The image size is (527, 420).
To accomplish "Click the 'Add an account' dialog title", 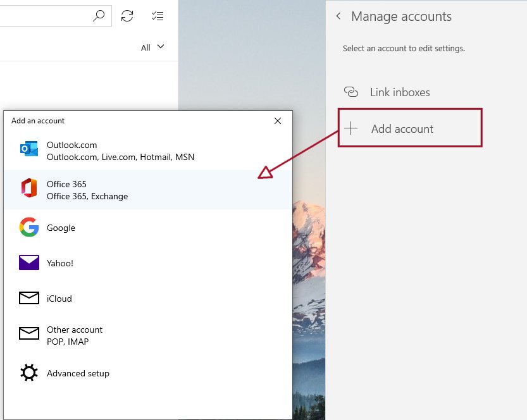I will tap(38, 121).
